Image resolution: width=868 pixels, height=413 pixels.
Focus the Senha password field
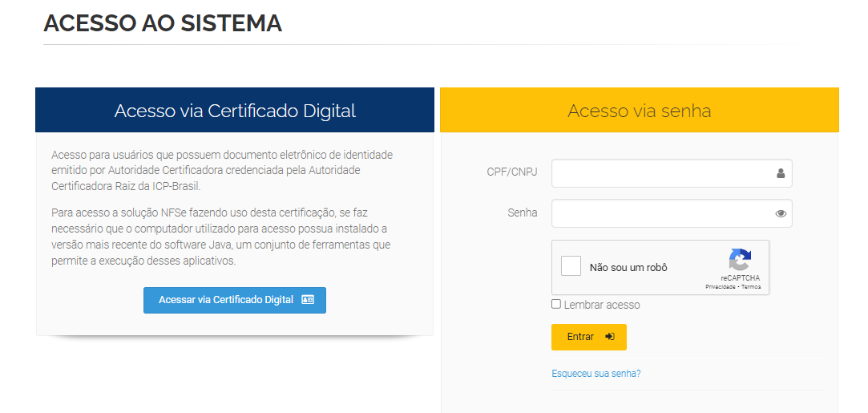pos(672,213)
